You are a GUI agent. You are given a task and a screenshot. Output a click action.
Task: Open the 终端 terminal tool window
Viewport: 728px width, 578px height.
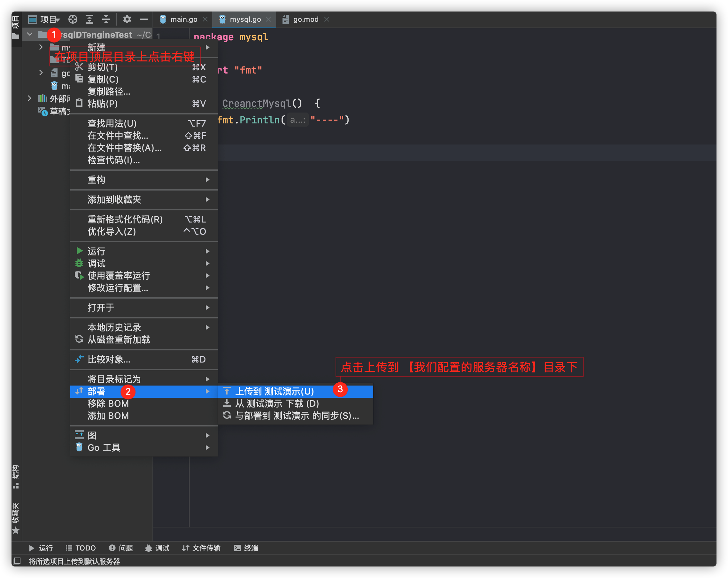click(x=246, y=548)
